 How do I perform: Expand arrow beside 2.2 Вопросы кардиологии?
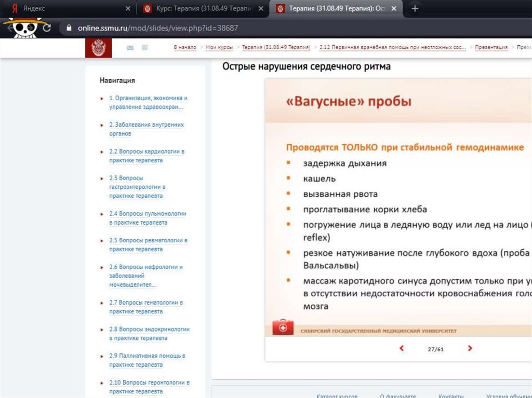[102, 152]
